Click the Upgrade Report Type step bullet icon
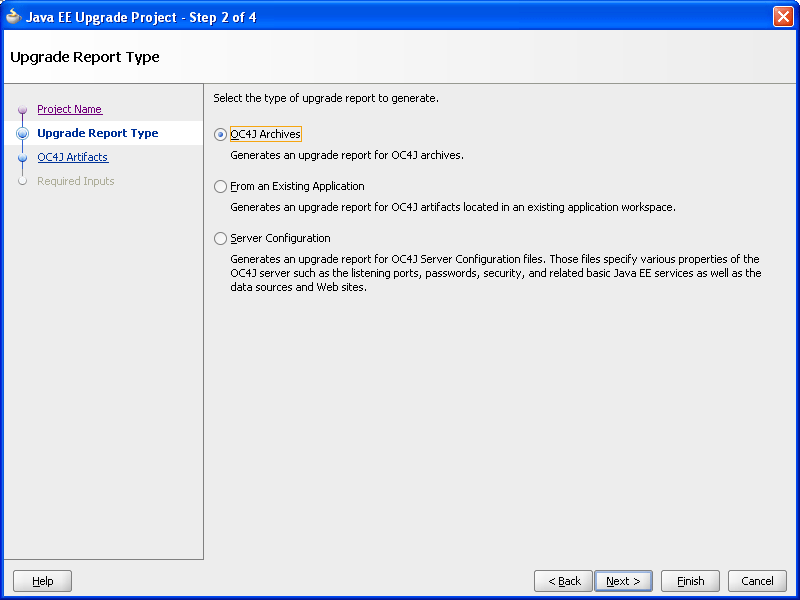 pyautogui.click(x=22, y=133)
